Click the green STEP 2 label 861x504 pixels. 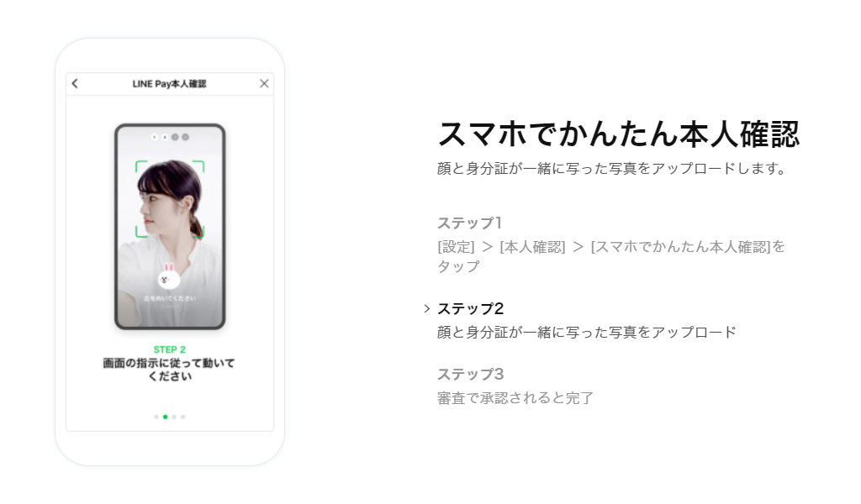(170, 349)
